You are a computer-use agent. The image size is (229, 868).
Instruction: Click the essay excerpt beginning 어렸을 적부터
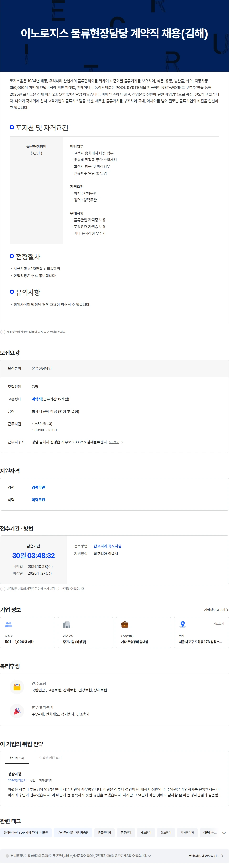click(114, 792)
